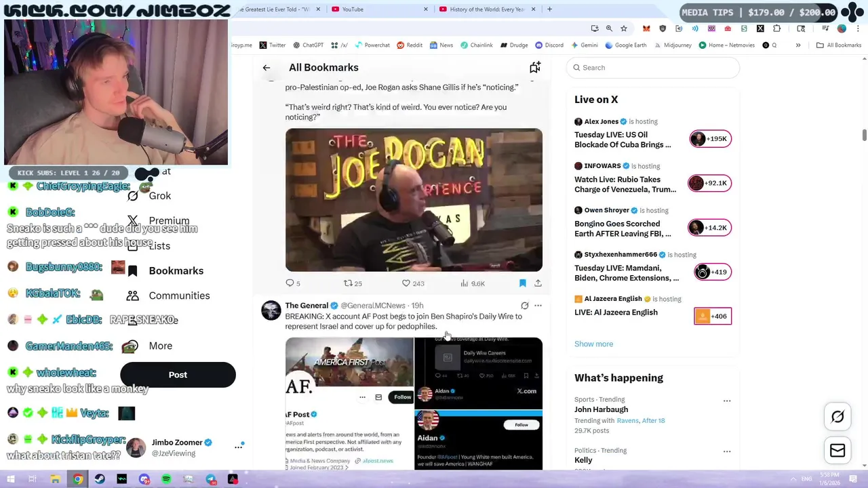The image size is (868, 488).
Task: Open more options on The General's post
Action: [x=538, y=306]
